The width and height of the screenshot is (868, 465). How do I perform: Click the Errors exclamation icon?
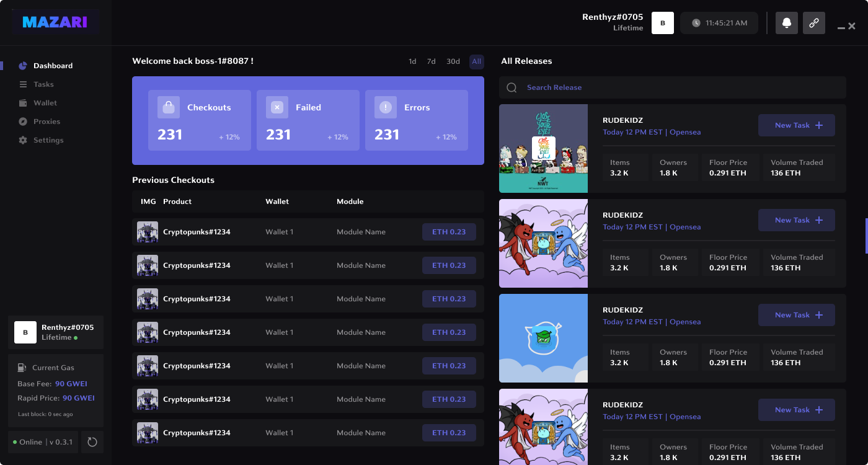tap(386, 107)
